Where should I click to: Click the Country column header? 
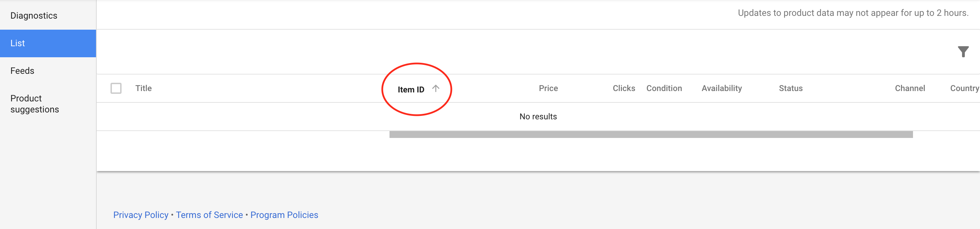pyautogui.click(x=964, y=88)
